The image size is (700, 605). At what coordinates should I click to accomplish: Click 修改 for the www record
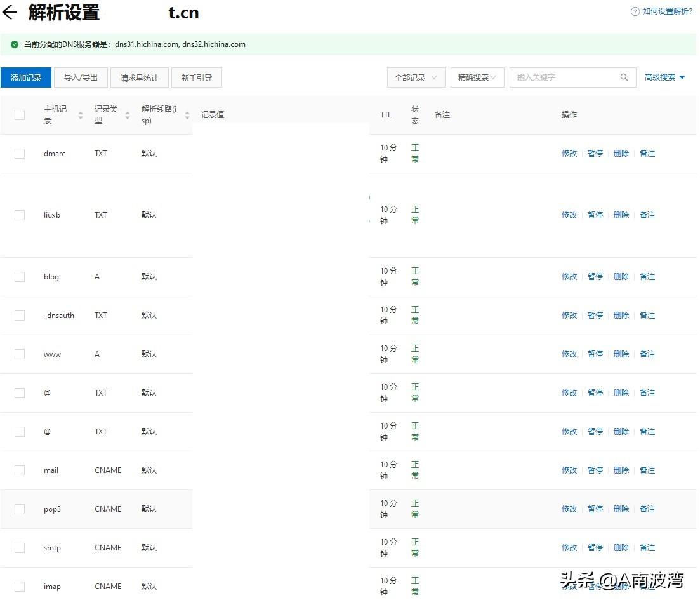click(x=569, y=354)
